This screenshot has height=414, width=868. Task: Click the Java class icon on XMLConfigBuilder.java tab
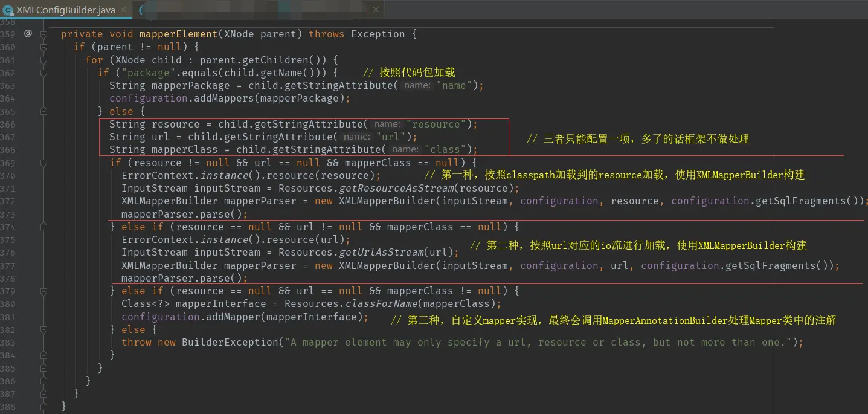[7, 10]
